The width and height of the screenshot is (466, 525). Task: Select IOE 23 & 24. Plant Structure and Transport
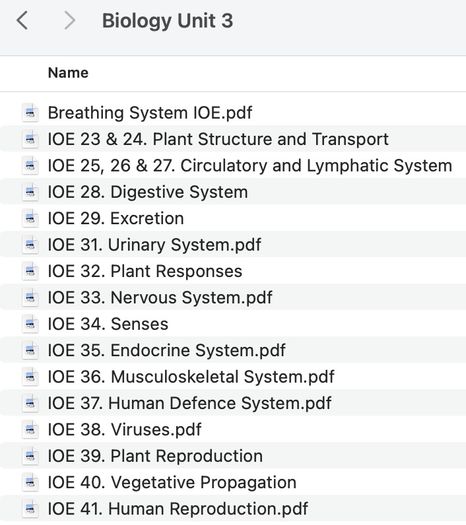[233, 139]
